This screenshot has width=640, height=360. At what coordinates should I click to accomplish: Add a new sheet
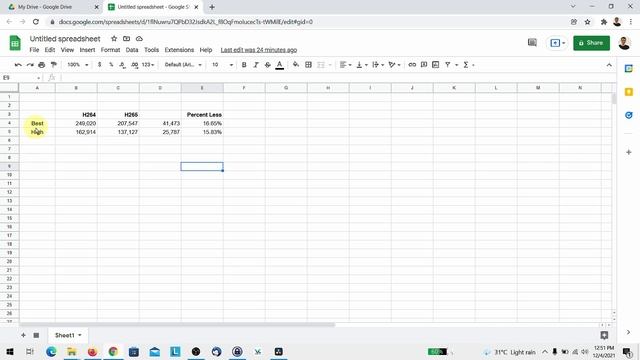pos(23,335)
